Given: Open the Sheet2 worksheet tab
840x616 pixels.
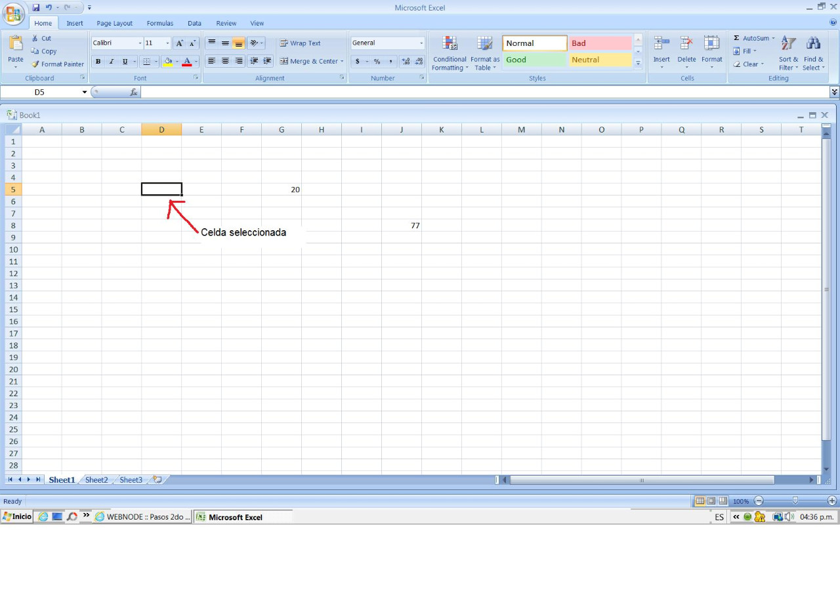Looking at the screenshot, I should click(x=96, y=480).
